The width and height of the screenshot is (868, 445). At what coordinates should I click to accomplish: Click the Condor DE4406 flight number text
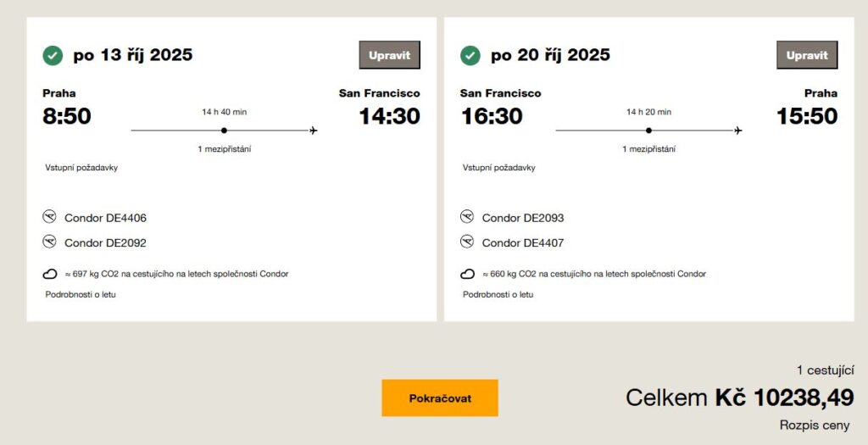[x=105, y=218]
